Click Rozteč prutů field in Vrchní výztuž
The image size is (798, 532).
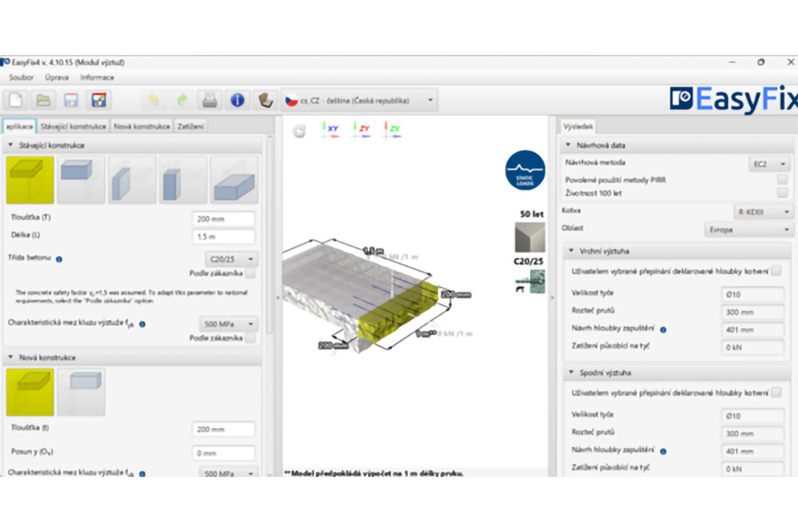(752, 312)
